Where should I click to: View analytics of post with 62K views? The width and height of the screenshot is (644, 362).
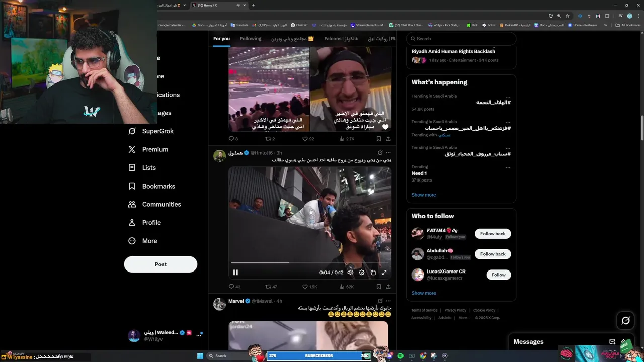pyautogui.click(x=347, y=287)
